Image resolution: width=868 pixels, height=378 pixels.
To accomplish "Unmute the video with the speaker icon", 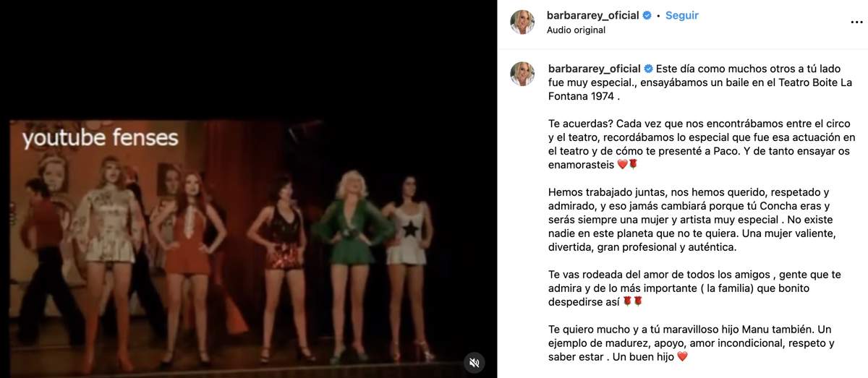I will click(x=474, y=362).
